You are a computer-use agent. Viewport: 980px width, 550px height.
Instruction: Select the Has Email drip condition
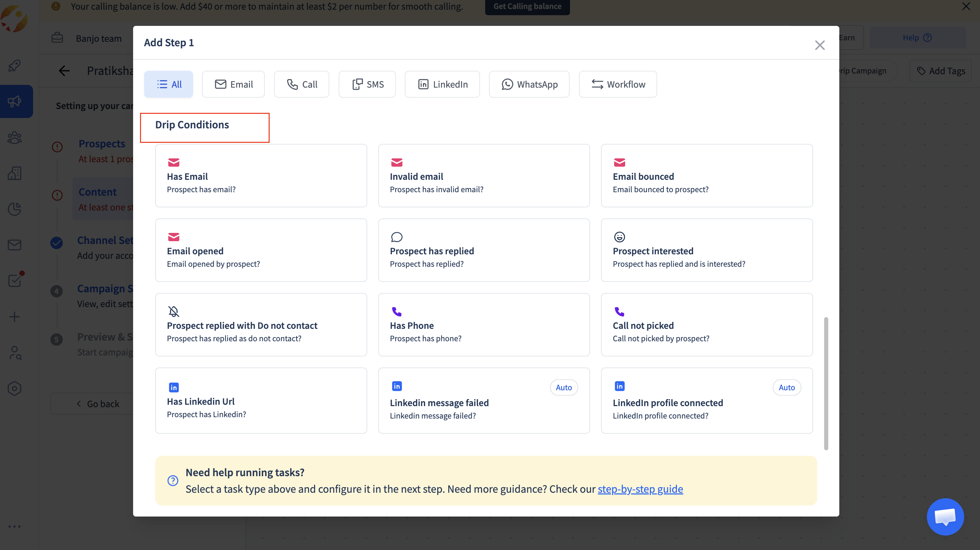coord(261,176)
